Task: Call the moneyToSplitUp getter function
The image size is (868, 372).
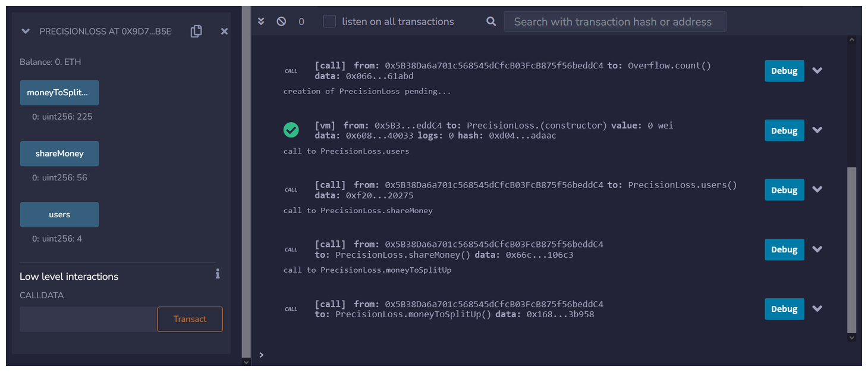Action: (x=59, y=93)
